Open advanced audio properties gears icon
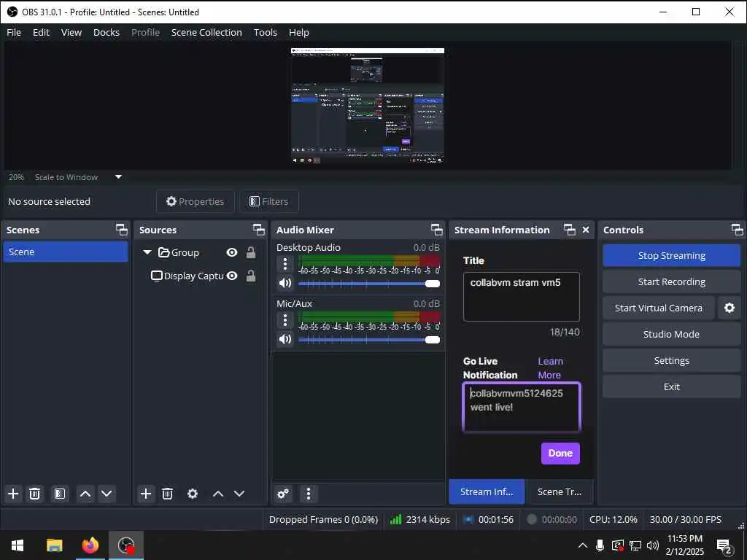 click(283, 494)
